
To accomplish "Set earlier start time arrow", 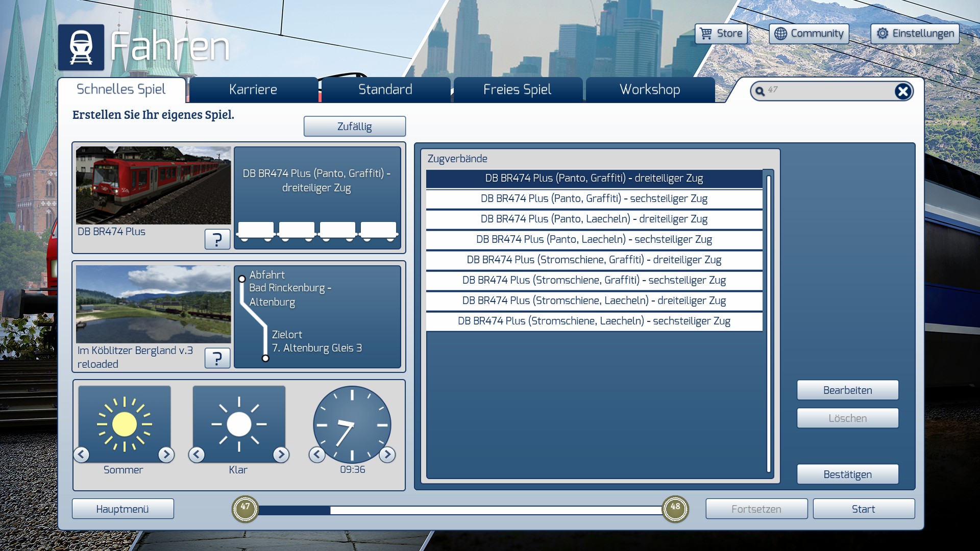I will [x=317, y=454].
